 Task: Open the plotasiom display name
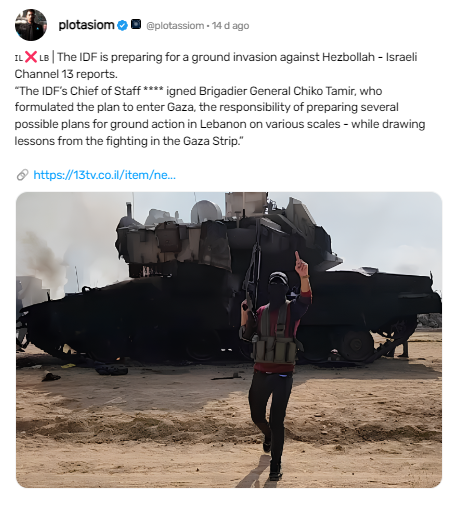[x=86, y=25]
